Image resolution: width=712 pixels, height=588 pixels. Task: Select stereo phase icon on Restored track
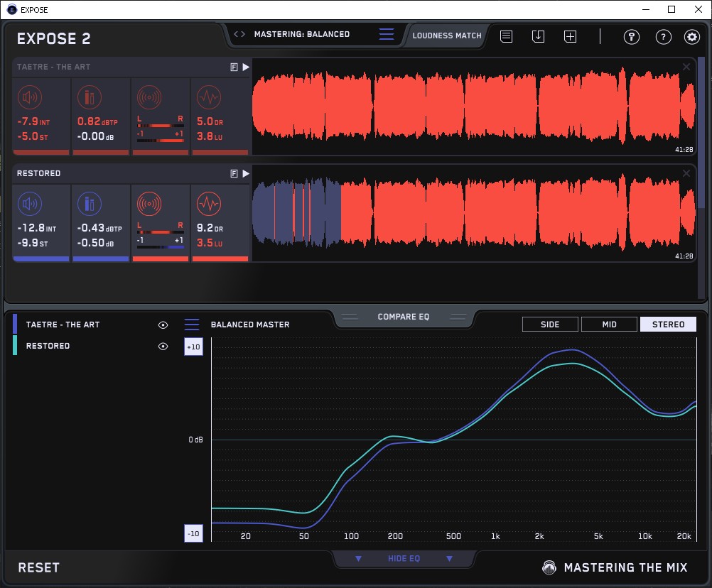(x=149, y=204)
